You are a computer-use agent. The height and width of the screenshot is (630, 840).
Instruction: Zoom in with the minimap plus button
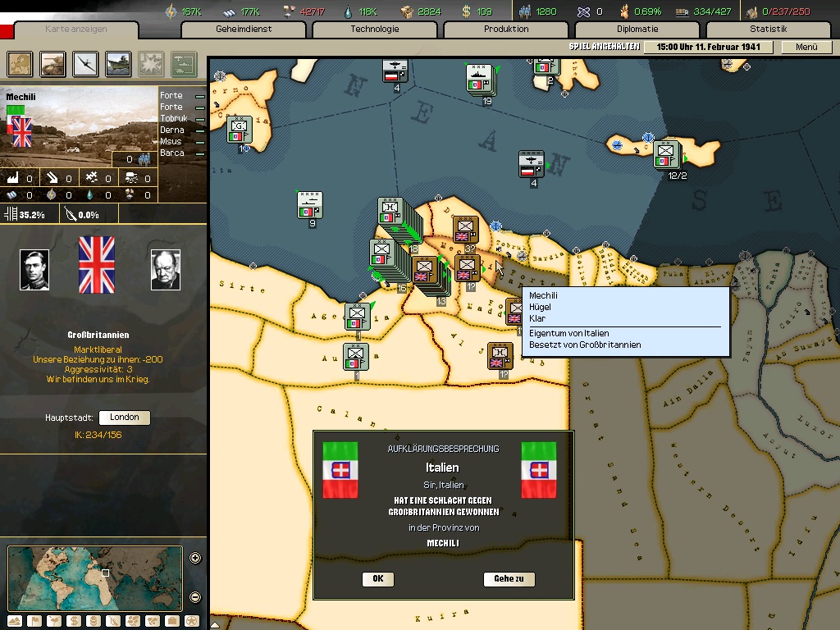point(195,559)
